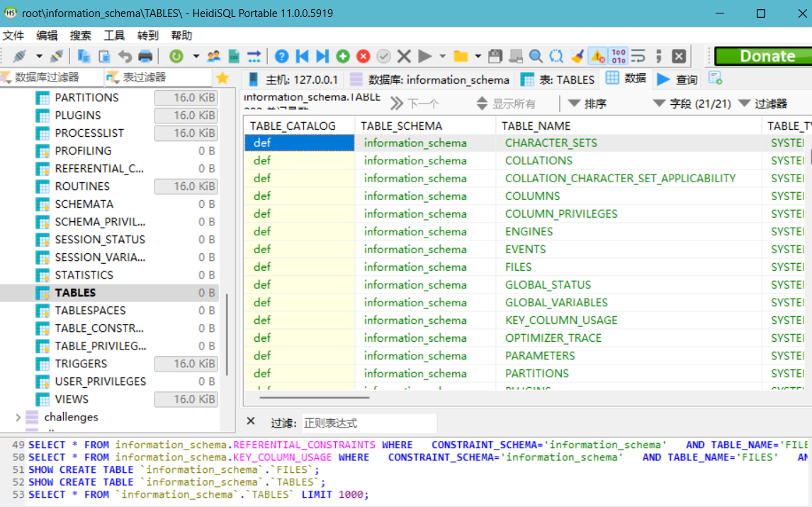812x507 pixels.
Task: Click the run query play icon
Action: coord(424,56)
